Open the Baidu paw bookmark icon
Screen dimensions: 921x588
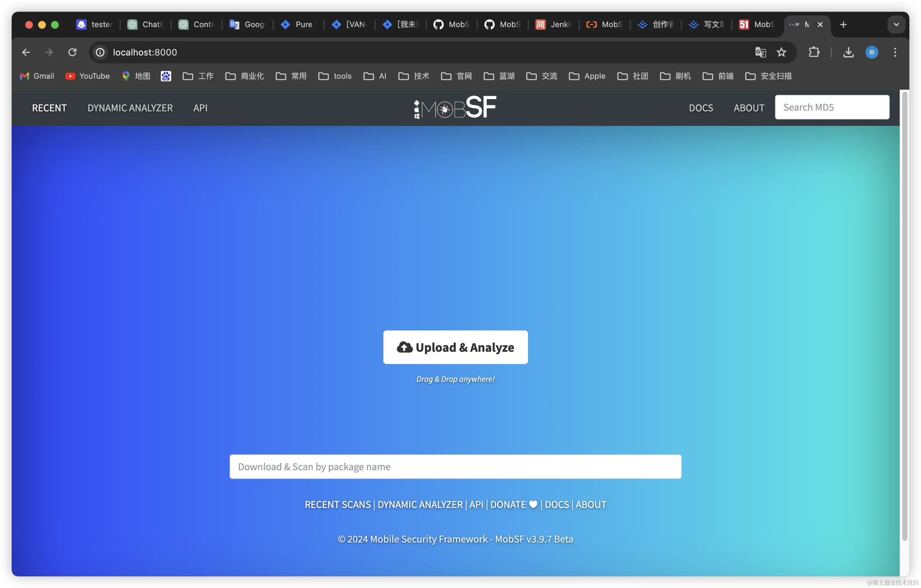(x=166, y=76)
